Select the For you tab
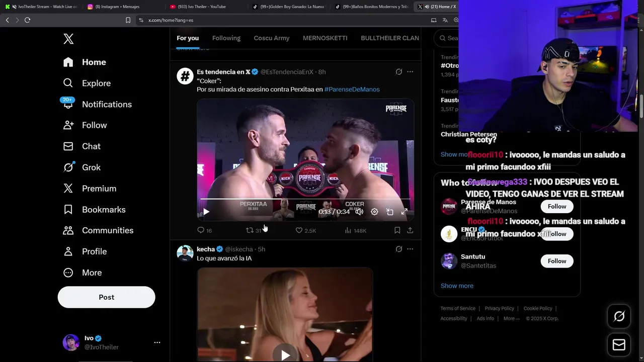The height and width of the screenshot is (362, 644). [x=188, y=38]
